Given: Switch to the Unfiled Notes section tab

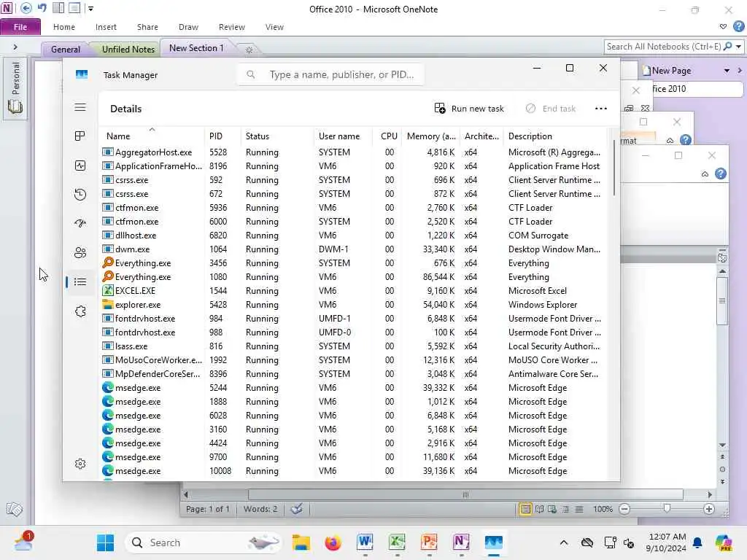Looking at the screenshot, I should pyautogui.click(x=128, y=49).
